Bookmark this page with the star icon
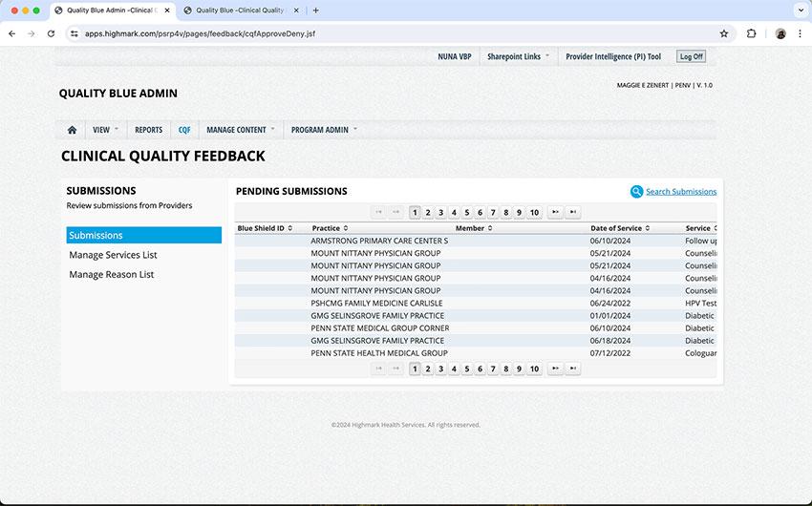Viewport: 812px width, 506px height. 724,33
